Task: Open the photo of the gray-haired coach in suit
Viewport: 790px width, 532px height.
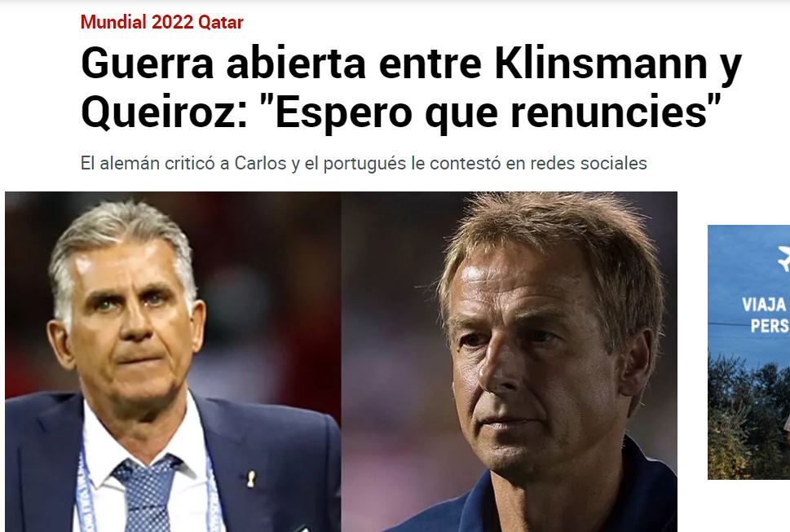Action: (173, 362)
